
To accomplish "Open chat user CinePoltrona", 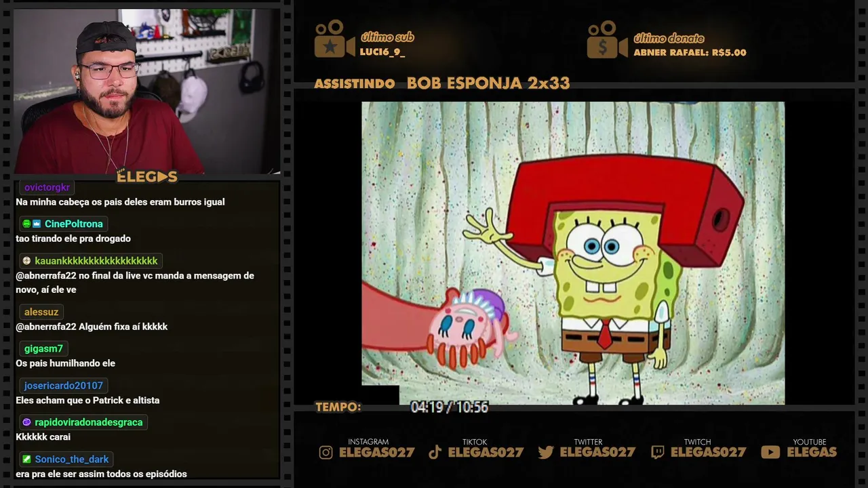I will (73, 224).
